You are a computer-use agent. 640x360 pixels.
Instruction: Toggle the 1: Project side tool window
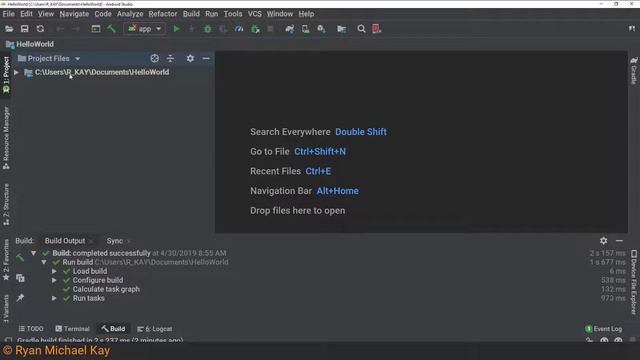coord(6,74)
